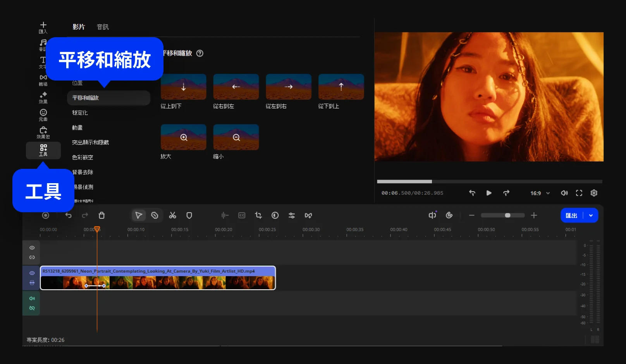Switch to the 音訊 audio tab
626x364 pixels.
pos(103,27)
